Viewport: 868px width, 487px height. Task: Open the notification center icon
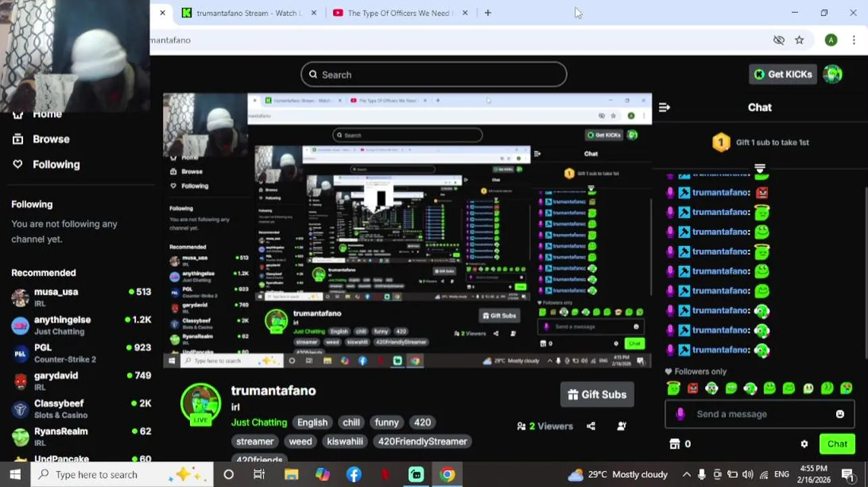(x=848, y=475)
